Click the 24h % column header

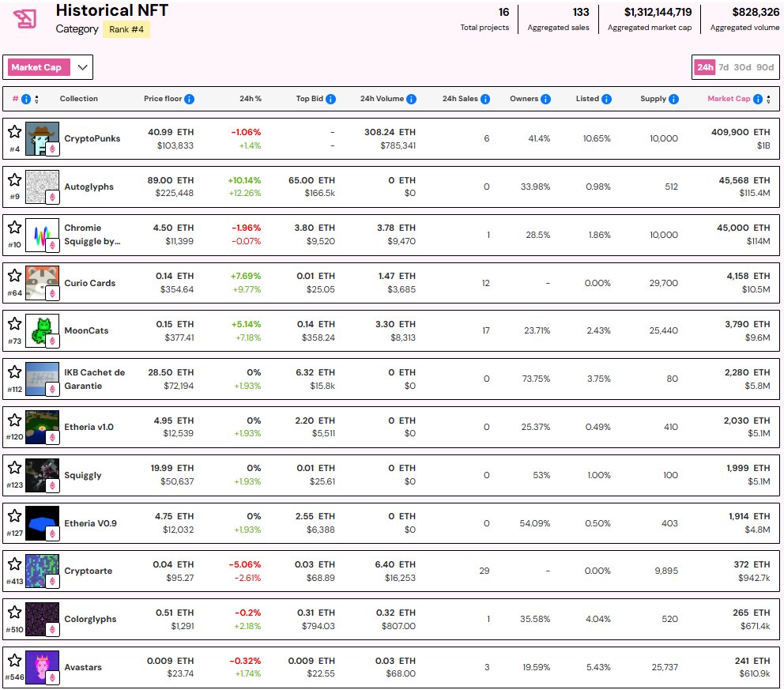(251, 99)
